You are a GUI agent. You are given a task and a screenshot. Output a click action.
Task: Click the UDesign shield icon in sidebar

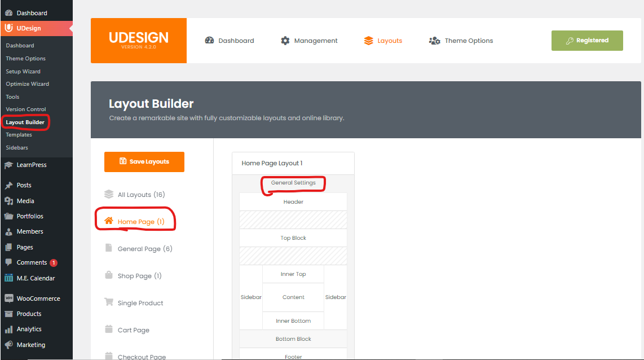point(8,28)
